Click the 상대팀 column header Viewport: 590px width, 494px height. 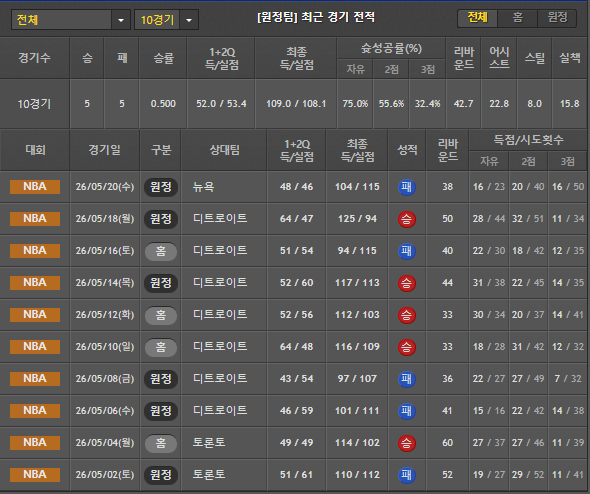224,150
